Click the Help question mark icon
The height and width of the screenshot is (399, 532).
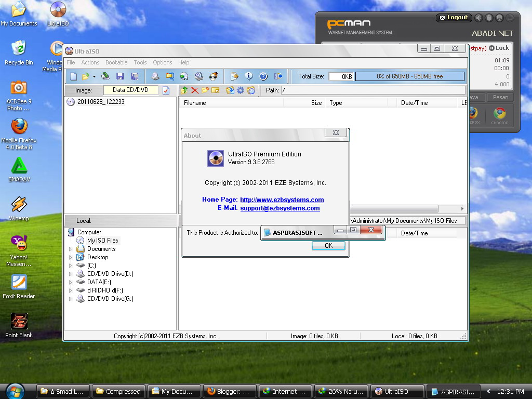click(x=263, y=76)
